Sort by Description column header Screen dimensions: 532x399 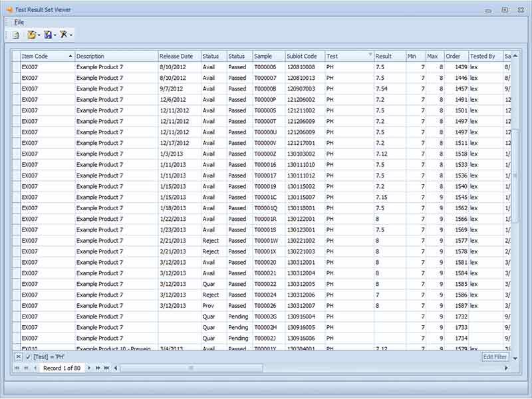click(116, 57)
